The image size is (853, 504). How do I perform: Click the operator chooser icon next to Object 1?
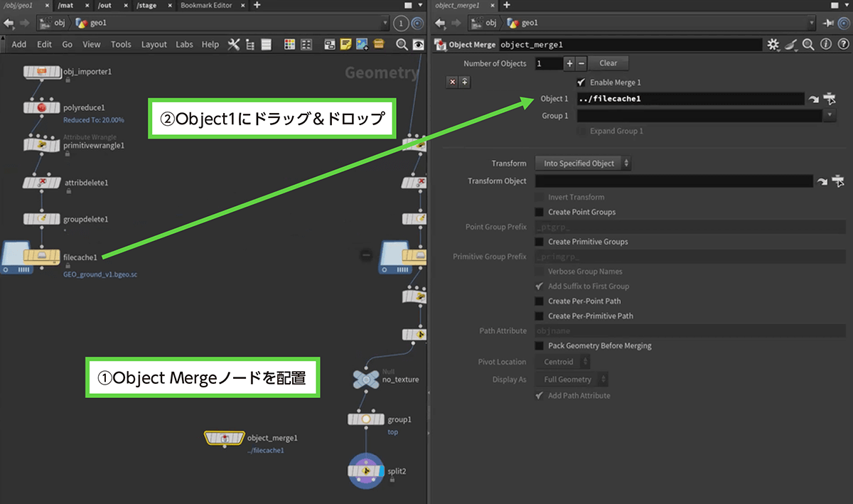829,99
